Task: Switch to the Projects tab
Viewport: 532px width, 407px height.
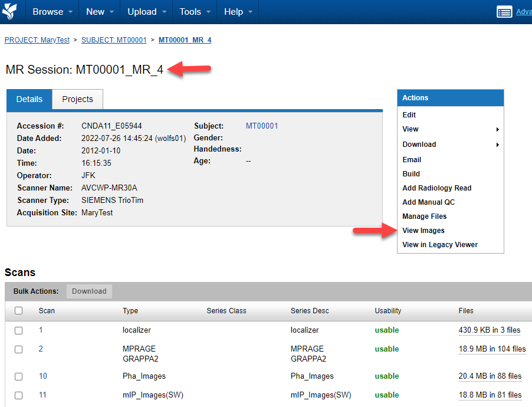Action: 77,99
